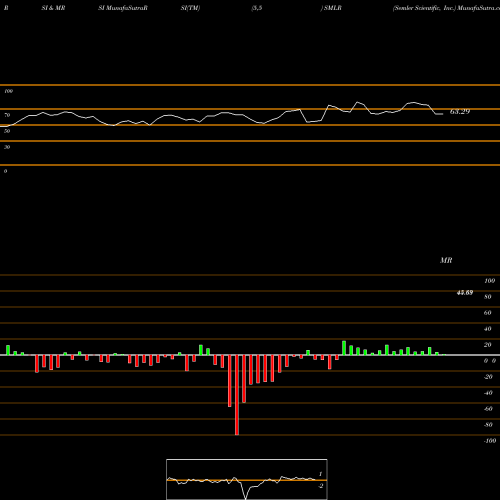Click the label 1 in the mini chart
This screenshot has width=500, height=500.
(321, 474)
